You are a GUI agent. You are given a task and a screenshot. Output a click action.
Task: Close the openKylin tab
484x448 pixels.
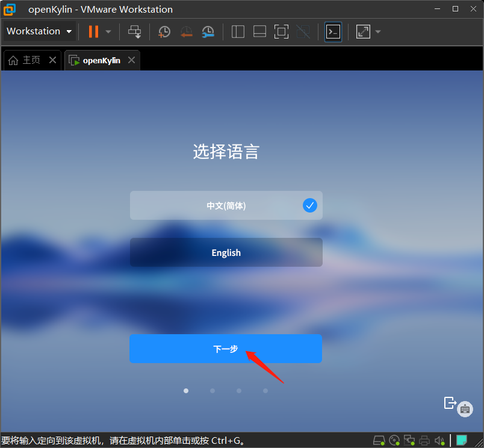(x=131, y=60)
